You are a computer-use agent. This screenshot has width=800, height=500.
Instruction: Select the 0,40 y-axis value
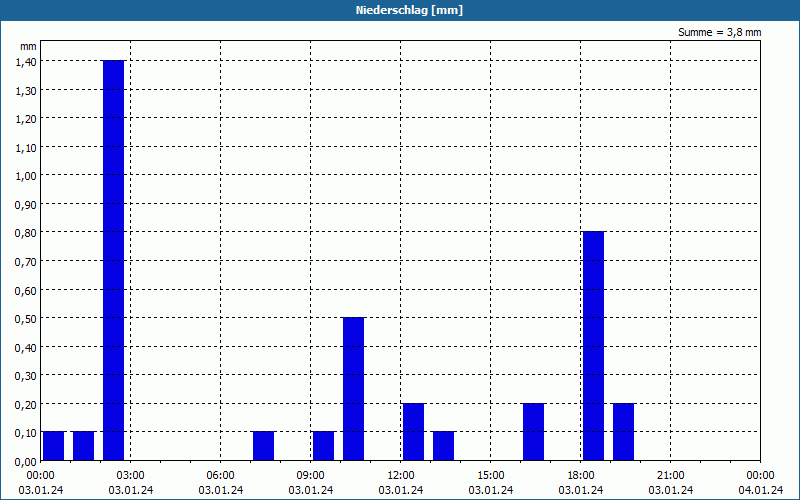point(26,347)
